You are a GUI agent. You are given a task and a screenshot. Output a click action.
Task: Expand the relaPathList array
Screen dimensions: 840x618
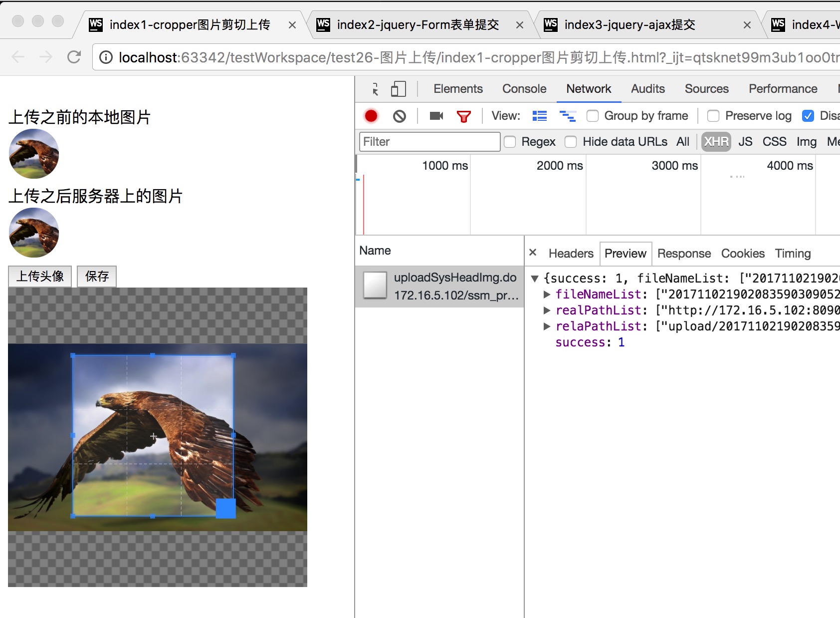pos(547,326)
